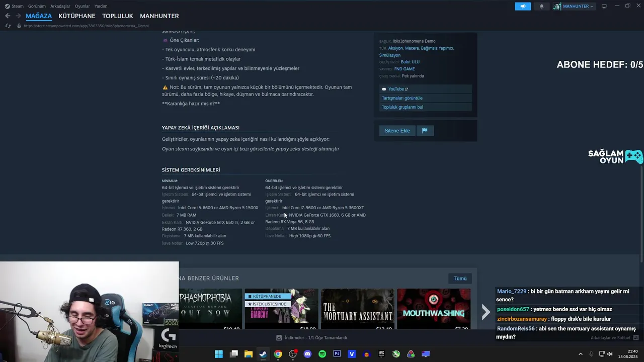Click the Simülasyon genre tag

coord(390,55)
